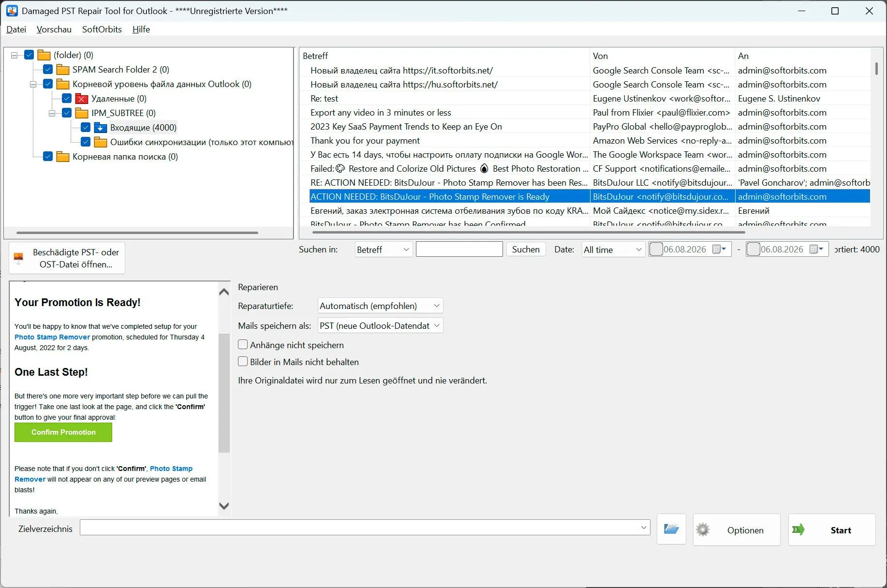Sort by the Betreff column header
Image resolution: width=887 pixels, height=588 pixels.
click(x=444, y=56)
